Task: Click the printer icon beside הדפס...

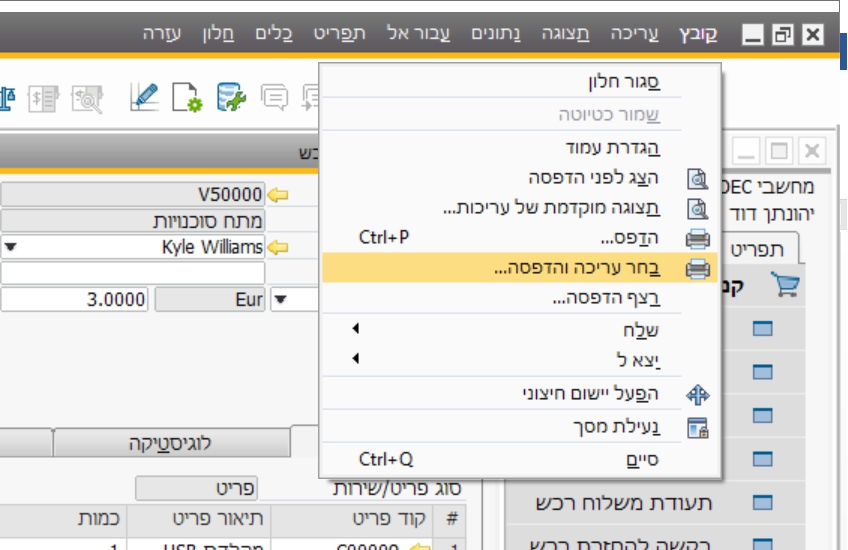Action: pos(698,238)
